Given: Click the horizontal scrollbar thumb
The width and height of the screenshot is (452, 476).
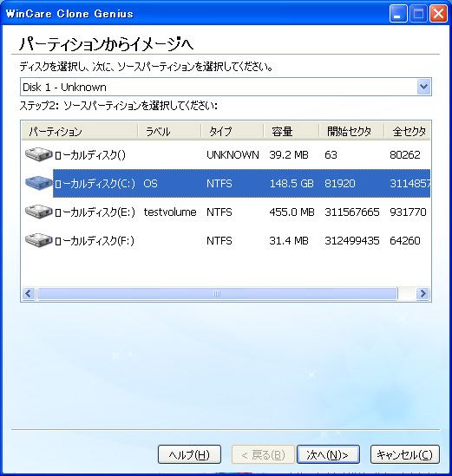Looking at the screenshot, I should pyautogui.click(x=217, y=293).
